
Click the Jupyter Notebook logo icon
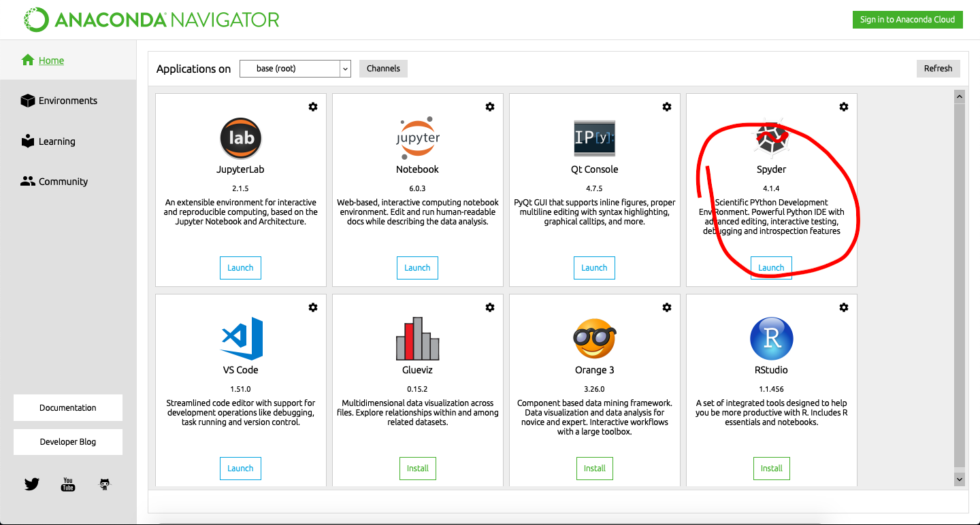[x=418, y=138]
